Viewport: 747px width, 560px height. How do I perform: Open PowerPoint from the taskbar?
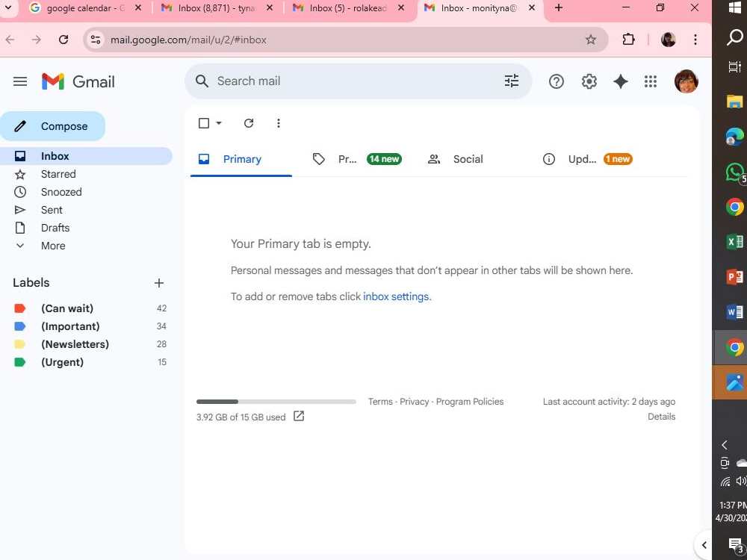734,277
